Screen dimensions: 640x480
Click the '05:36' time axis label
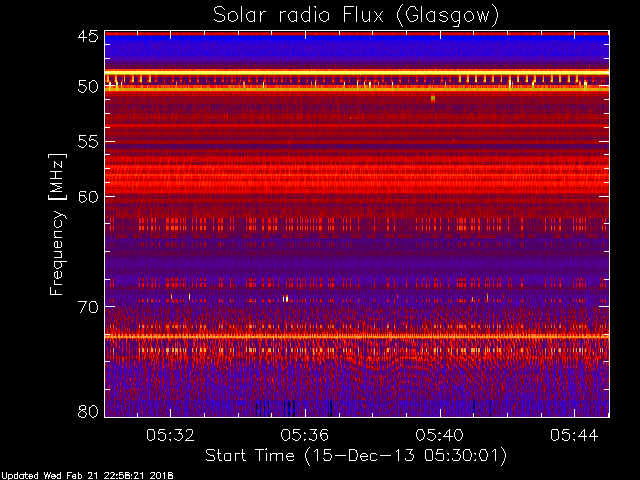coord(305,435)
